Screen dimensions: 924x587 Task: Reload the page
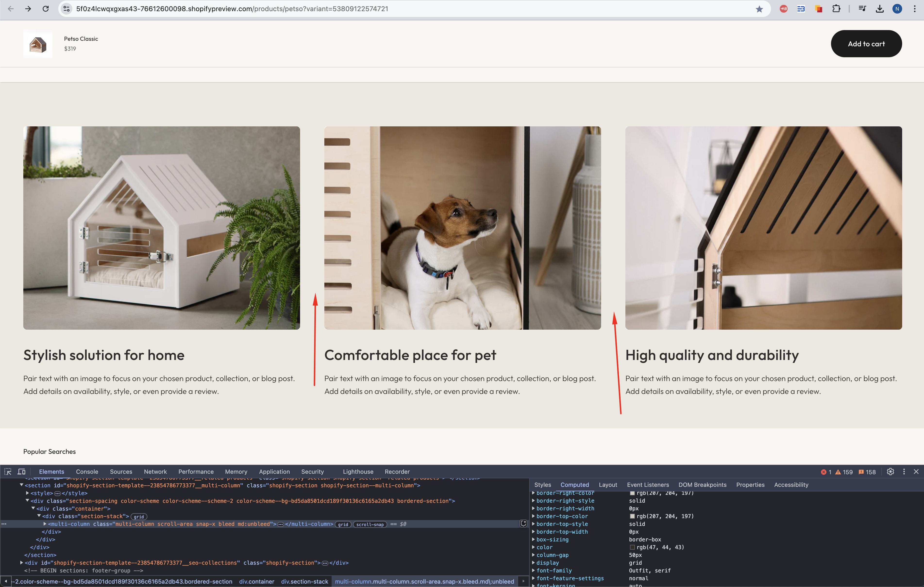click(46, 9)
